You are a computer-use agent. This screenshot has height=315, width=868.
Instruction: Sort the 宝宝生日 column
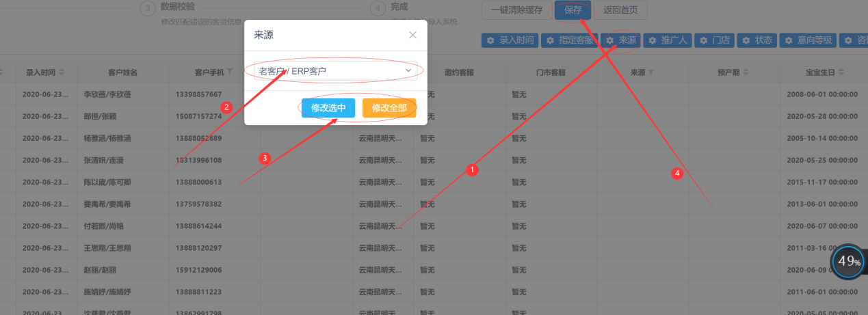coord(840,72)
